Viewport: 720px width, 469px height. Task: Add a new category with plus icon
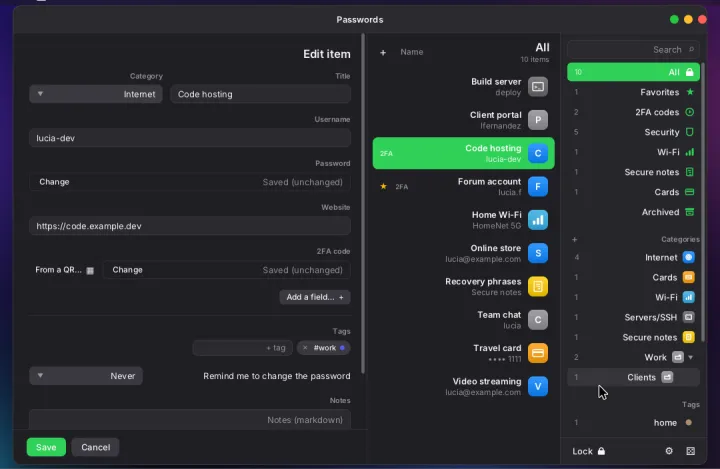(574, 239)
